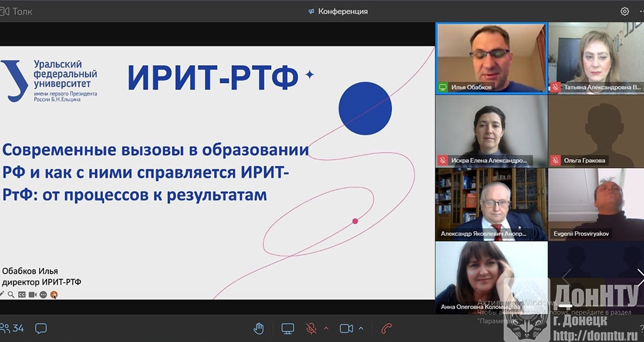644x342 pixels.
Task: Select the pen annotation tool on the slide
Action: pyautogui.click(x=2, y=294)
